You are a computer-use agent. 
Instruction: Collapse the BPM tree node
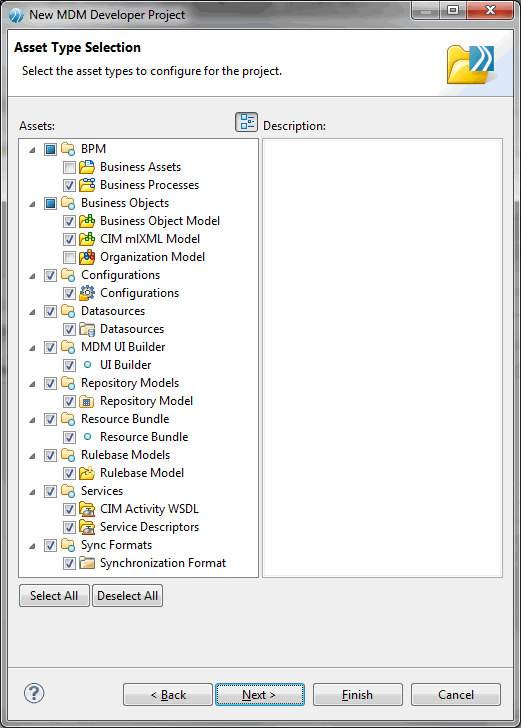pyautogui.click(x=32, y=150)
